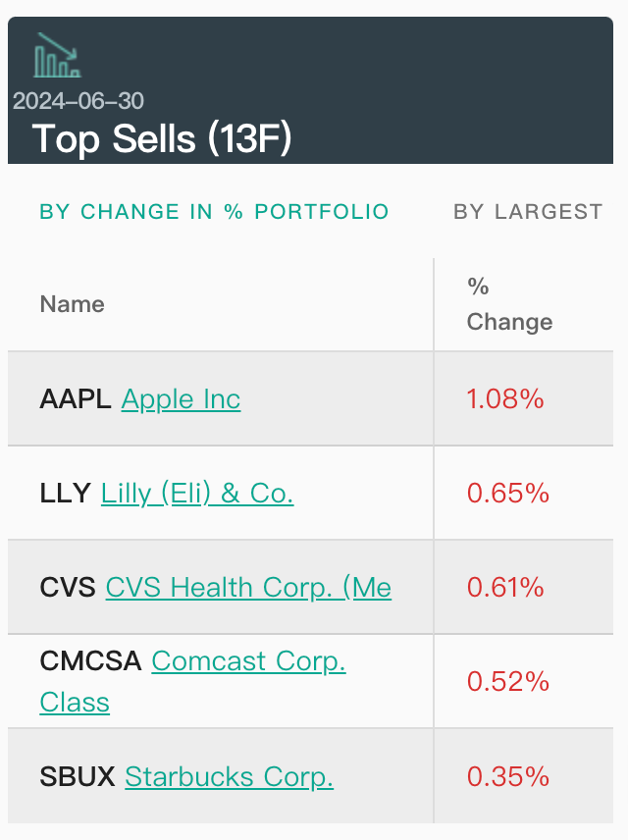Open the Starbucks Corp. link
This screenshot has width=628, height=840.
230,777
